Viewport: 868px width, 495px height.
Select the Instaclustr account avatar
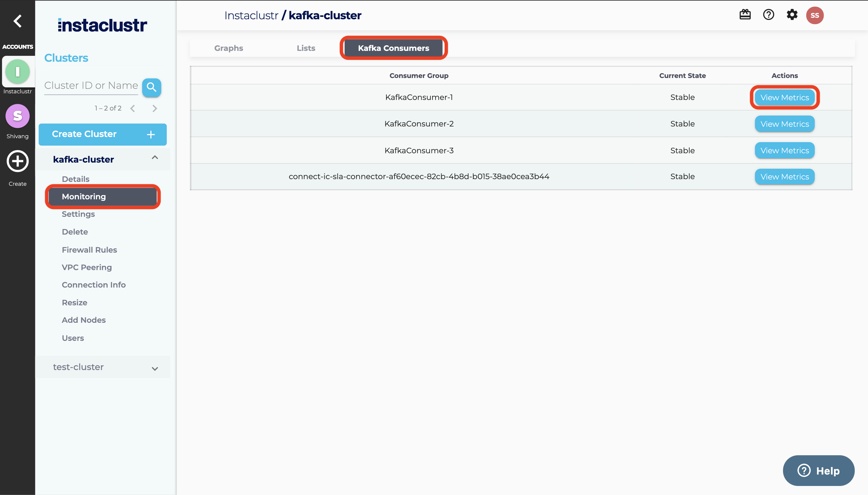[17, 72]
